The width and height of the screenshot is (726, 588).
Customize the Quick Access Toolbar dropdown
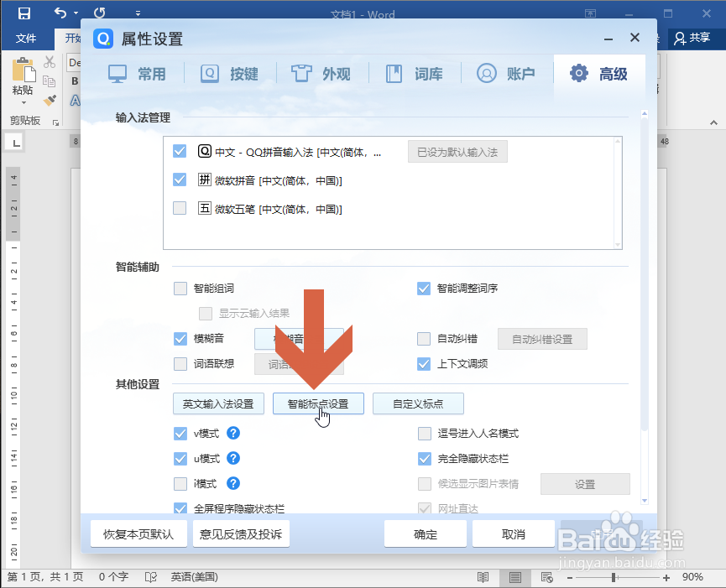click(x=138, y=13)
